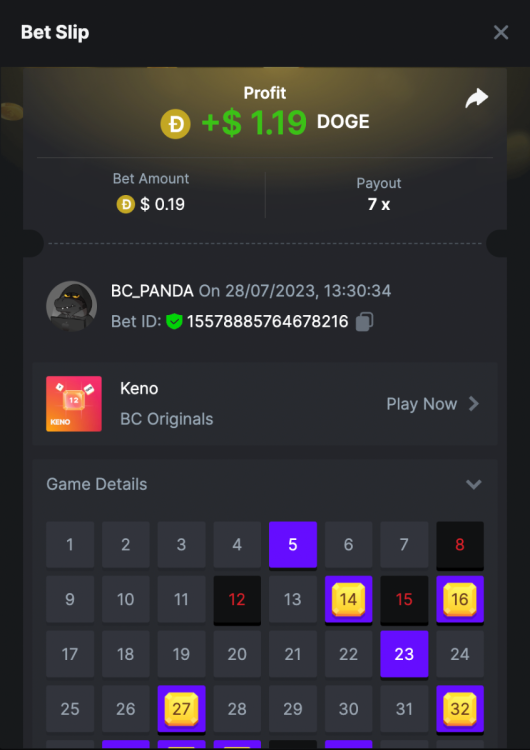
Task: Toggle Keno tile number 23
Action: tap(404, 654)
